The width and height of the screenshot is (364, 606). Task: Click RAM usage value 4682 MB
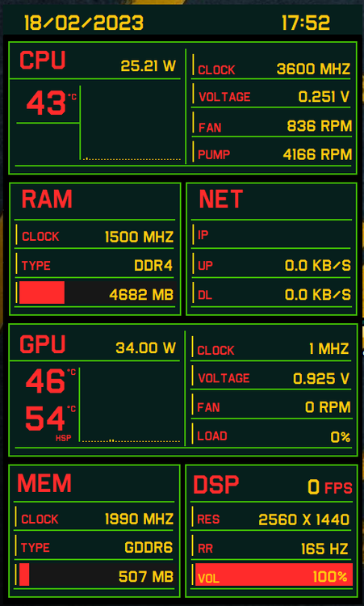pos(141,295)
